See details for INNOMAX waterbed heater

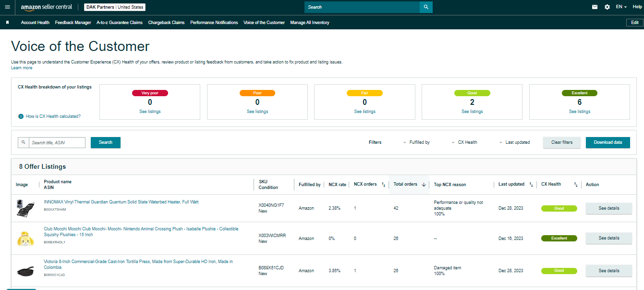[609, 208]
